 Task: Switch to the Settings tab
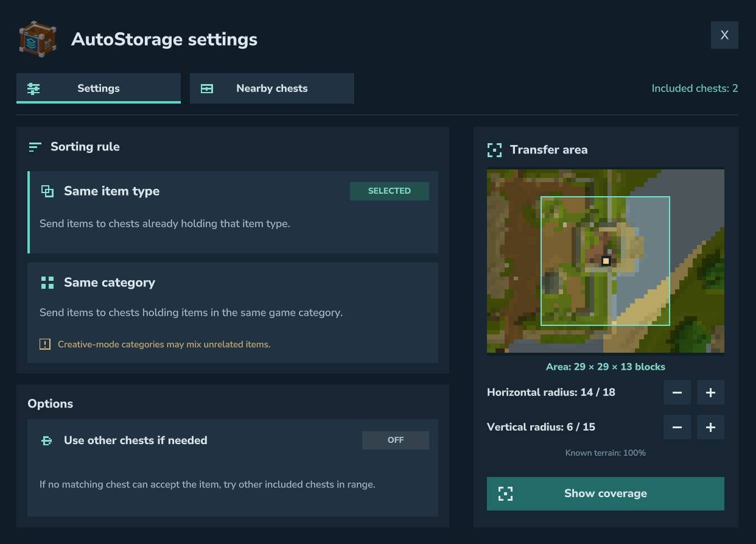click(99, 88)
